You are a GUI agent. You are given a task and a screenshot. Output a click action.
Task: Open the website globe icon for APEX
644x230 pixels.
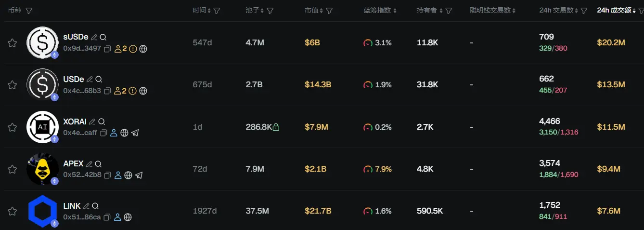click(128, 175)
